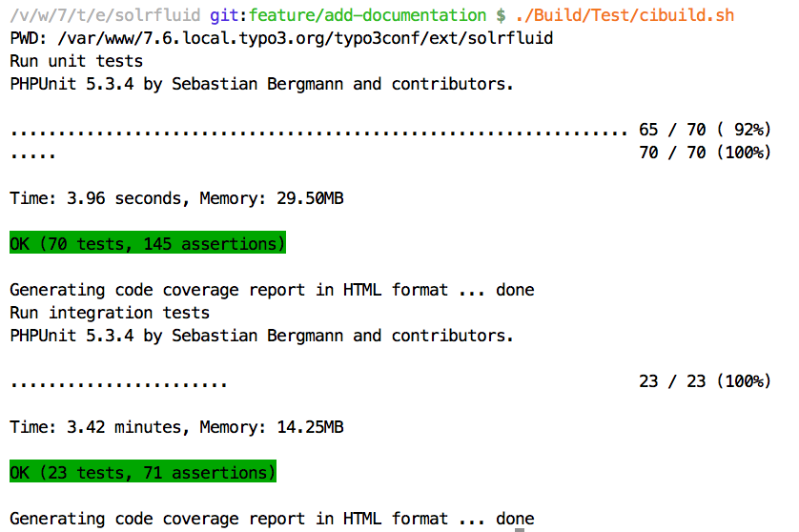Click the 'Run unit tests' line
The width and height of the screenshot is (799, 532).
76,61
